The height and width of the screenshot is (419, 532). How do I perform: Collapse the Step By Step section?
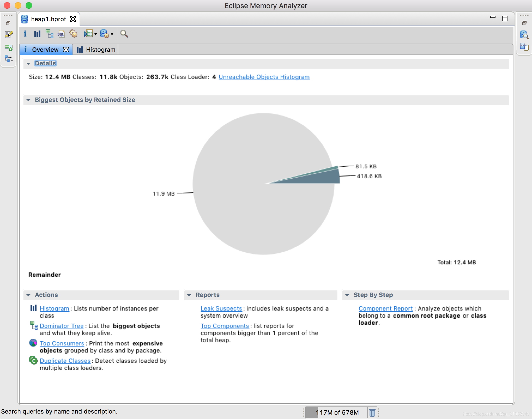[x=347, y=295]
